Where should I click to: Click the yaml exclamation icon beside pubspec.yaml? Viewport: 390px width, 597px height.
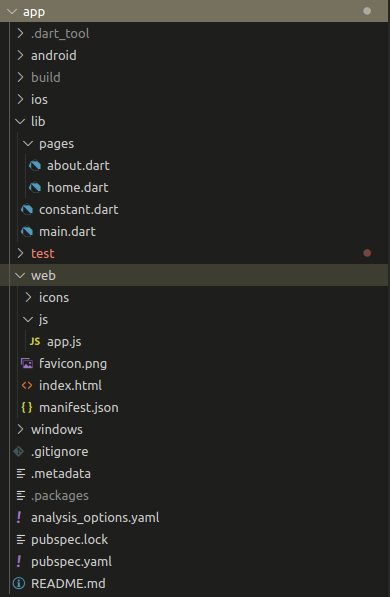click(19, 561)
